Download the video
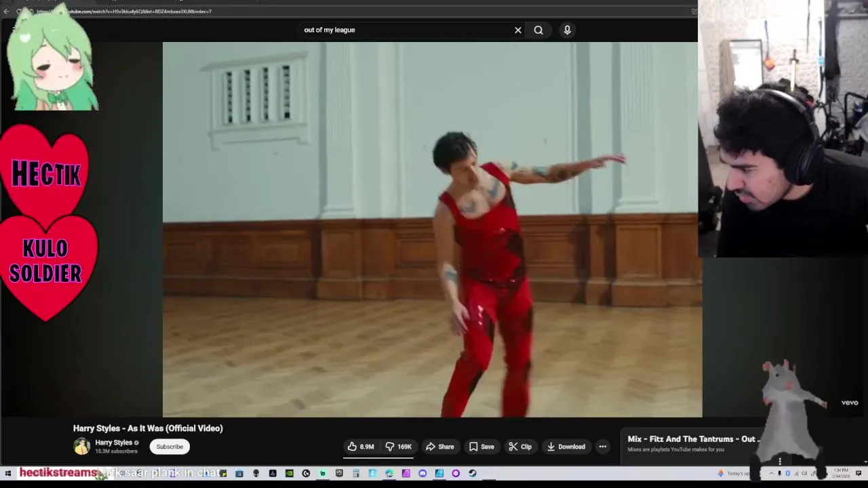Viewport: 868px width, 488px height. point(566,447)
